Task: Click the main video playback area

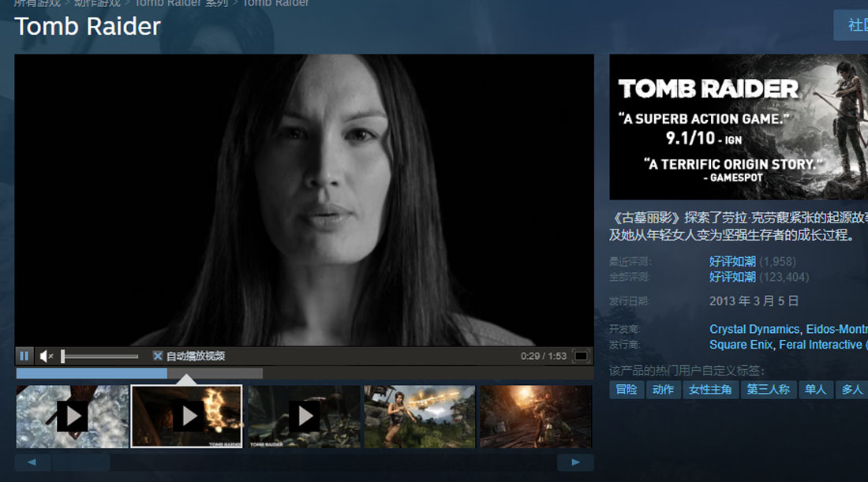Action: click(304, 200)
